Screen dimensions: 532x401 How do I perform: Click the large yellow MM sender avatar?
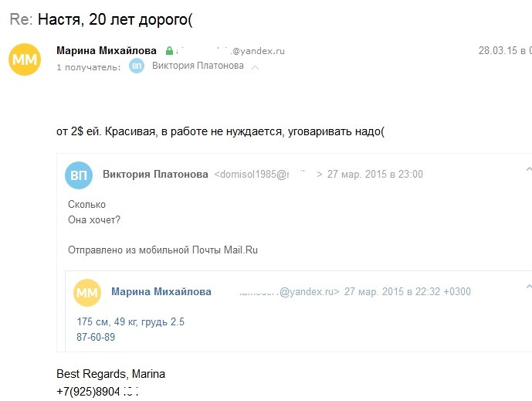(x=25, y=59)
